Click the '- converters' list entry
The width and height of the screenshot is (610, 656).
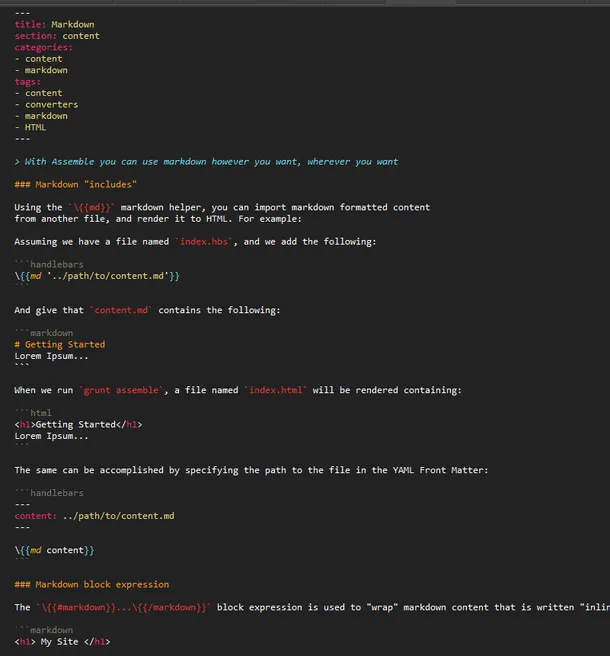[x=46, y=105]
